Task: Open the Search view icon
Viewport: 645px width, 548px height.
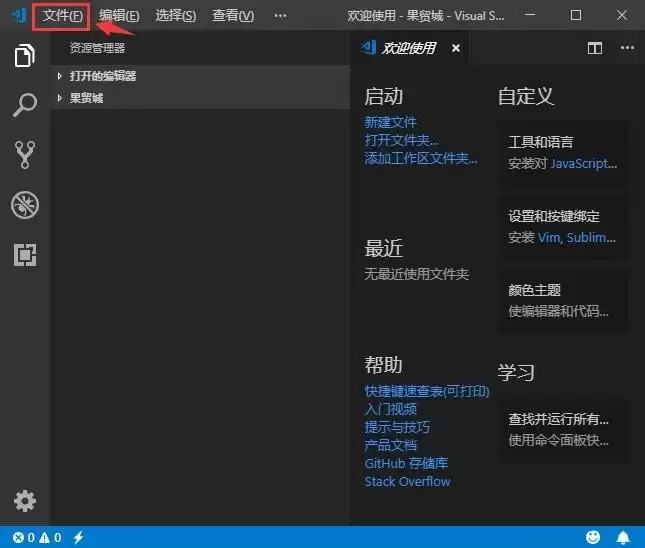Action: 25,104
